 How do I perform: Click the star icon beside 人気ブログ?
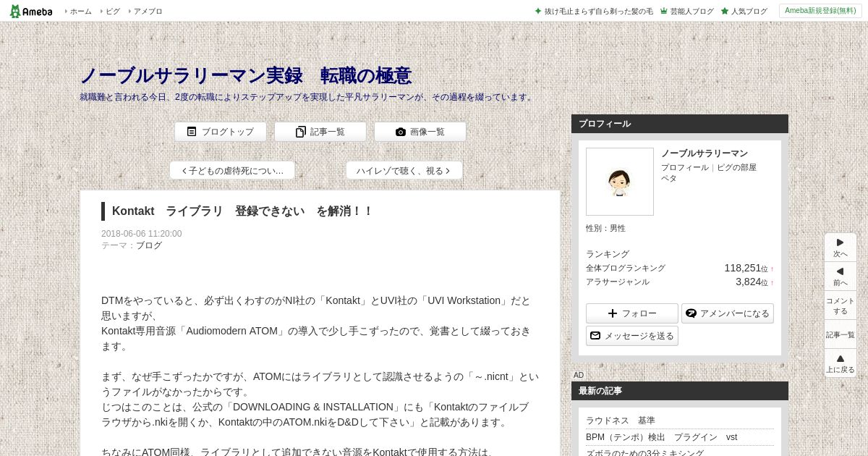coord(725,12)
